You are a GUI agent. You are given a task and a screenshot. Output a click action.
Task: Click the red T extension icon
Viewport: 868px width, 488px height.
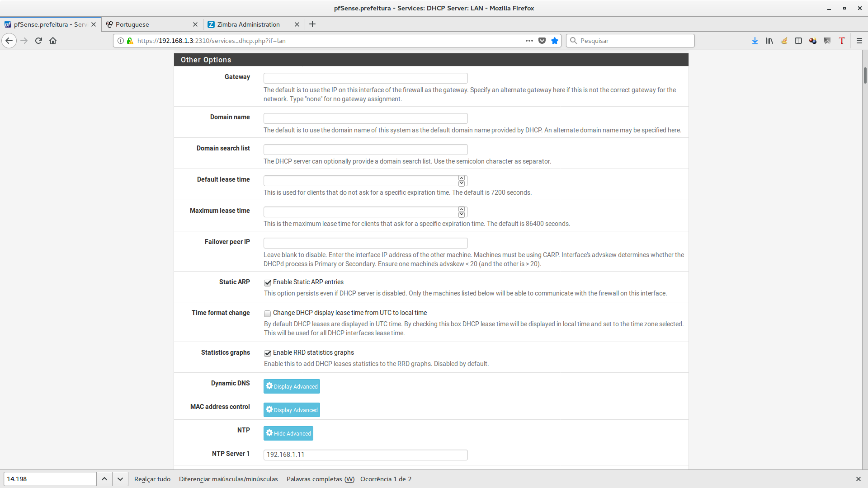tap(842, 41)
